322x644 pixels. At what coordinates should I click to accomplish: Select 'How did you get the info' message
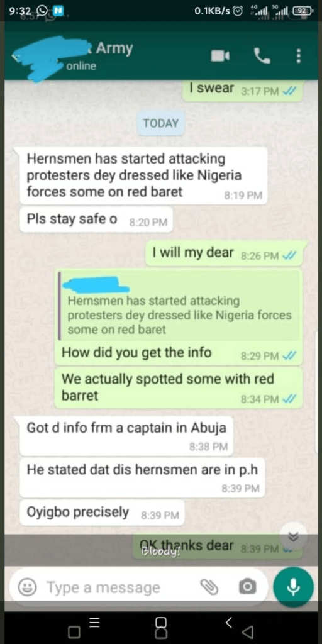(x=179, y=353)
